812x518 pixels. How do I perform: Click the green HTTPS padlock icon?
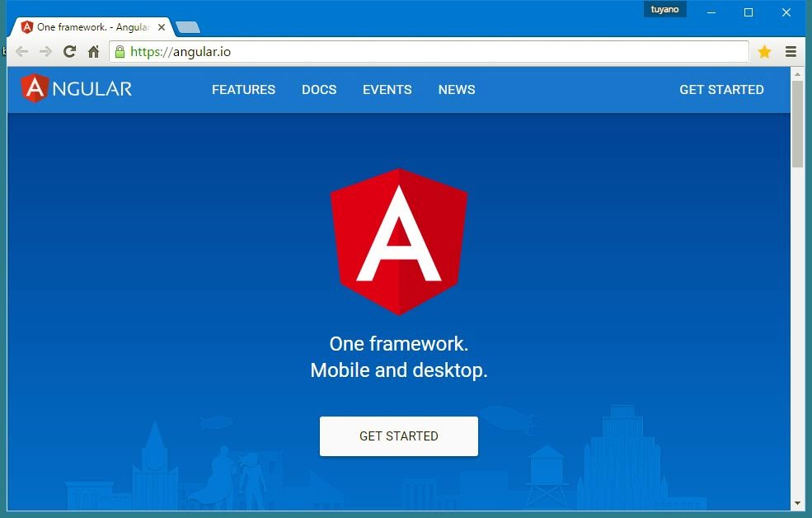tap(120, 52)
